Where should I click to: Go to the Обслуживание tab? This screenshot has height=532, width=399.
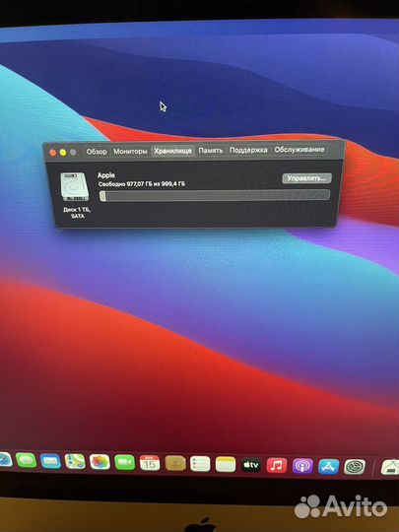click(299, 150)
